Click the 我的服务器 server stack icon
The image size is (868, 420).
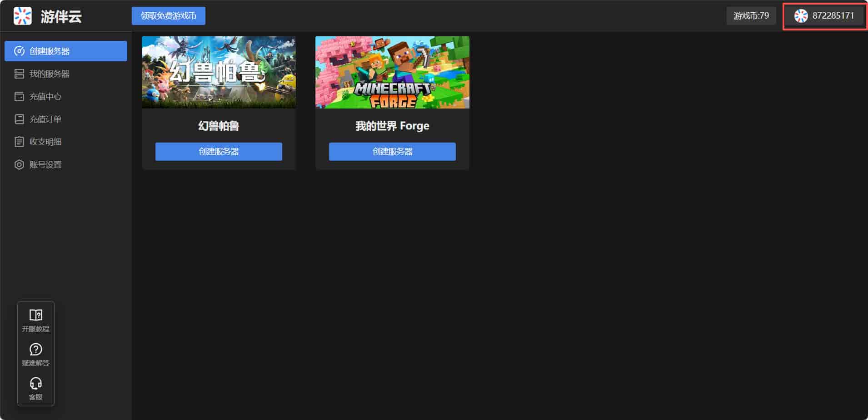[x=19, y=74]
